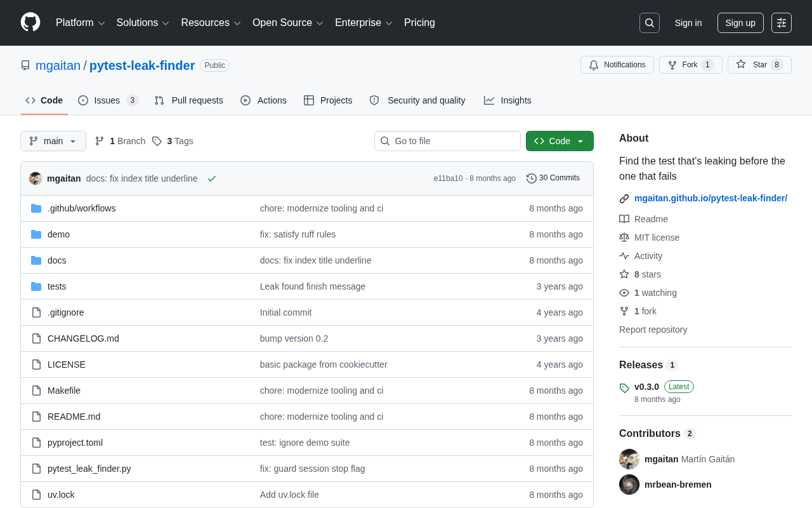812x508 pixels.
Task: Open the 30 Commits history
Action: pyautogui.click(x=553, y=178)
